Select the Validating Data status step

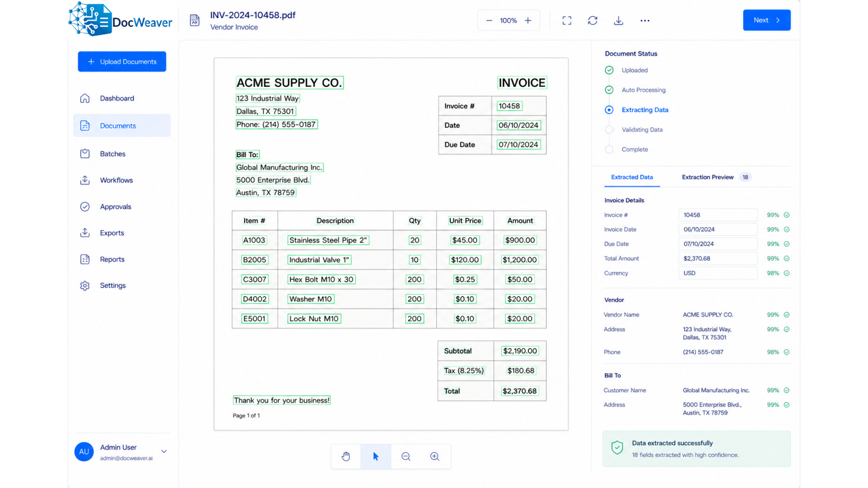(x=634, y=130)
